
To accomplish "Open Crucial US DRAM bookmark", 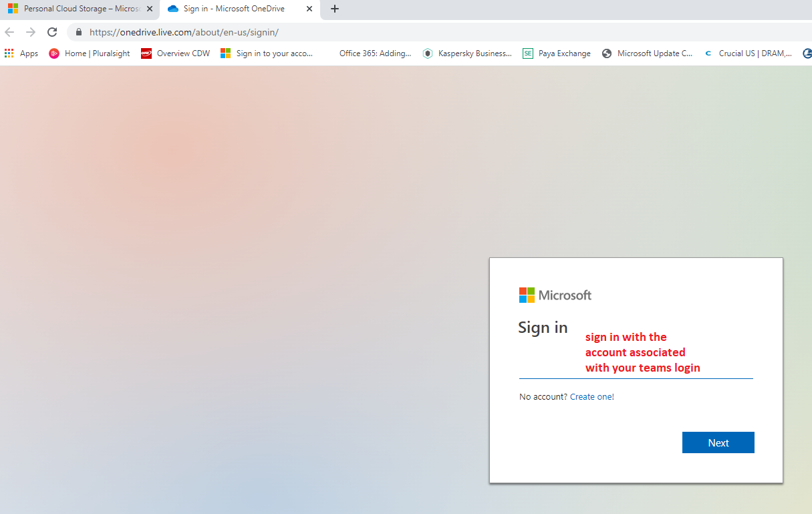I will (x=749, y=53).
